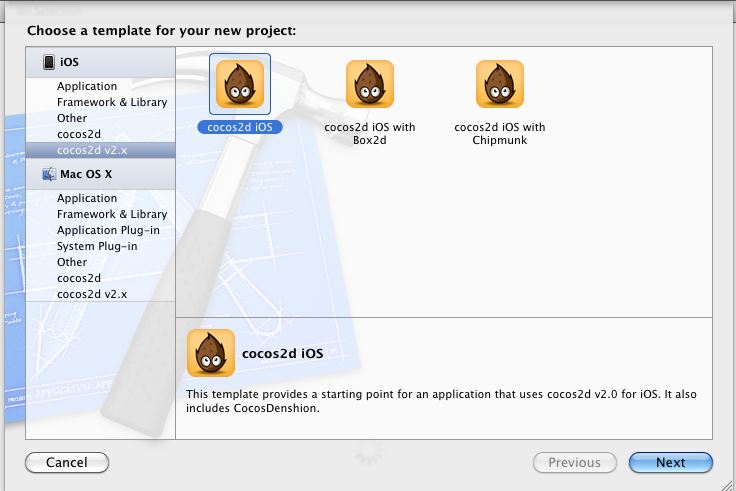Image resolution: width=736 pixels, height=491 pixels.
Task: Choose Framework & Library under Mac OS X
Action: (112, 214)
